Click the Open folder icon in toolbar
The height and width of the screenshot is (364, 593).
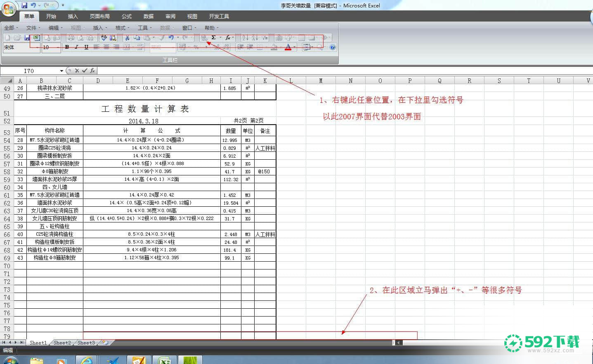coord(17,38)
